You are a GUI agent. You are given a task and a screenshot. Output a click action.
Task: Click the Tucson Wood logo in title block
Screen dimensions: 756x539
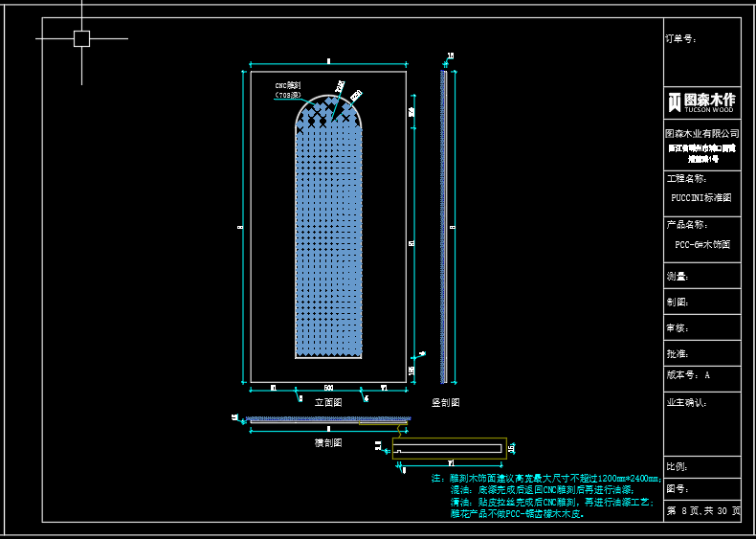(x=701, y=101)
